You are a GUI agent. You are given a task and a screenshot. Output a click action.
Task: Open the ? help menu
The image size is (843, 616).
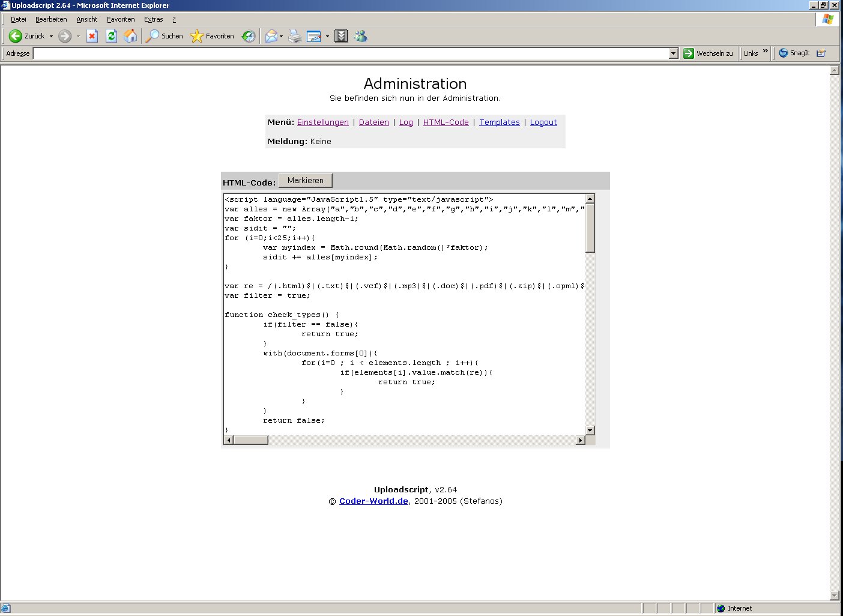[174, 19]
